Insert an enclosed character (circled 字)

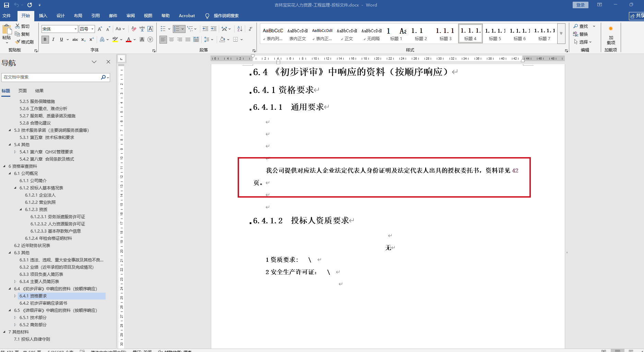click(150, 40)
